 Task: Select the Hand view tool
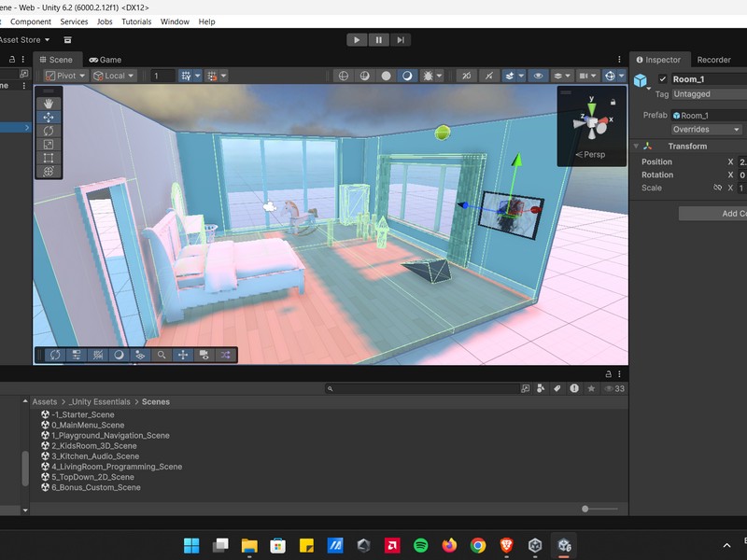tap(49, 104)
